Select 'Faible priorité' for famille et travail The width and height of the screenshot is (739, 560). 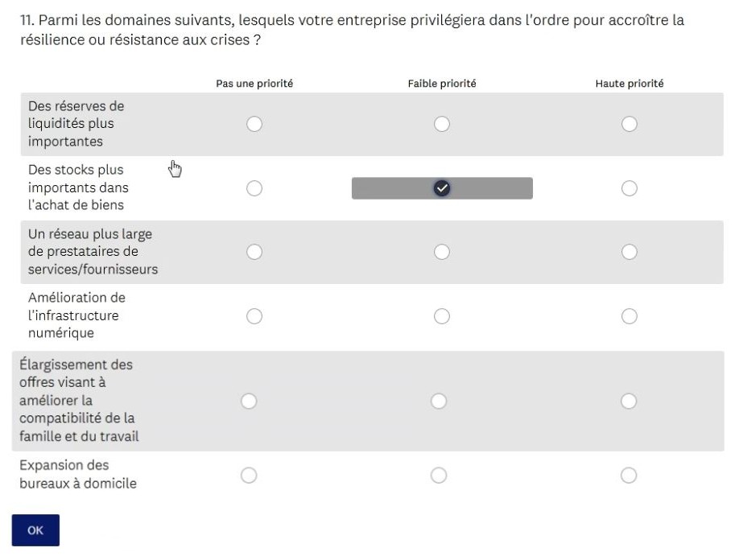click(439, 401)
